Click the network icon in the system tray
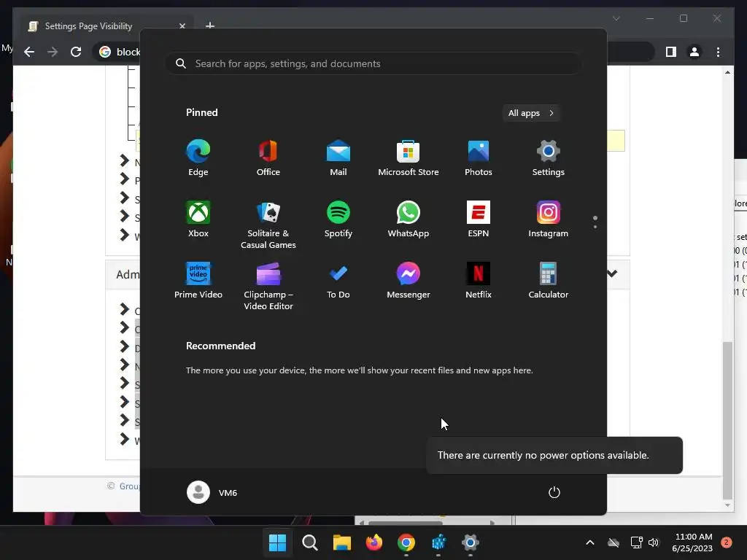This screenshot has height=560, width=747. tap(636, 542)
